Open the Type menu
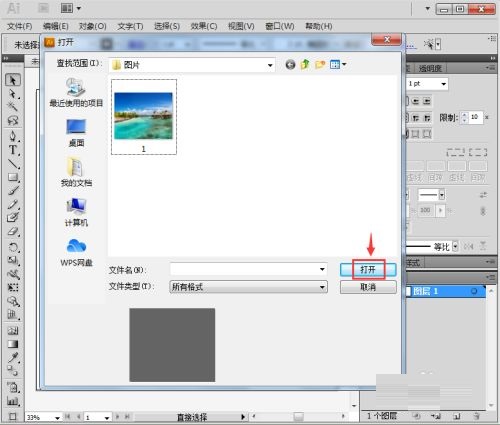This screenshot has height=425, width=500. (x=130, y=26)
